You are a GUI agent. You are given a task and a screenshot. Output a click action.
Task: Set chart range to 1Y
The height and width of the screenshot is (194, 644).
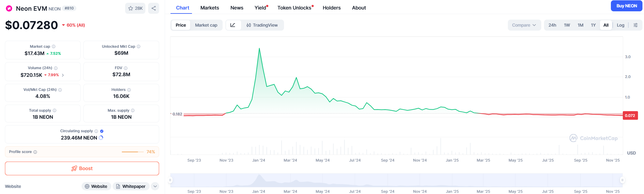[593, 25]
